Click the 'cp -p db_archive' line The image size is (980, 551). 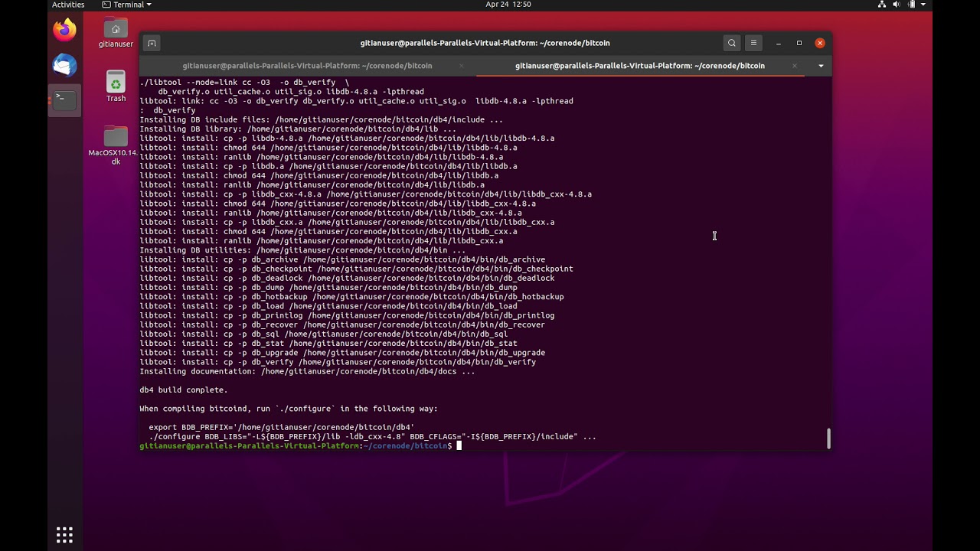tap(342, 259)
